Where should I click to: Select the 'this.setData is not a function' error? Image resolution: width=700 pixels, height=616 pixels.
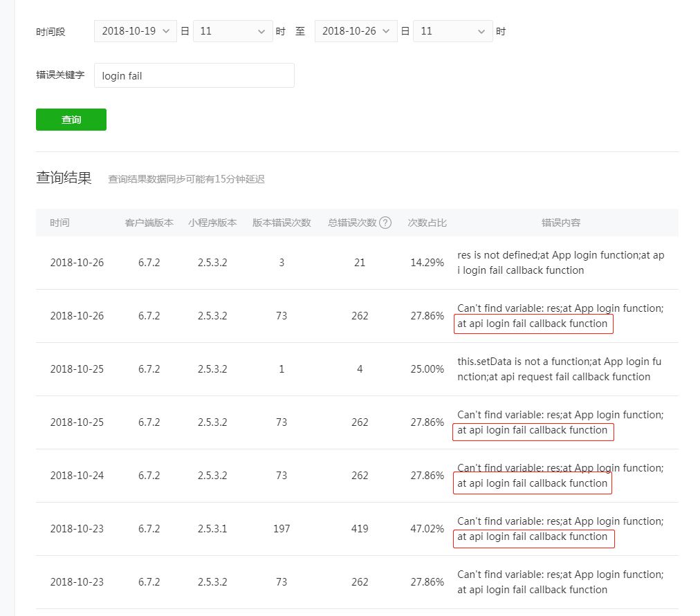pos(560,369)
